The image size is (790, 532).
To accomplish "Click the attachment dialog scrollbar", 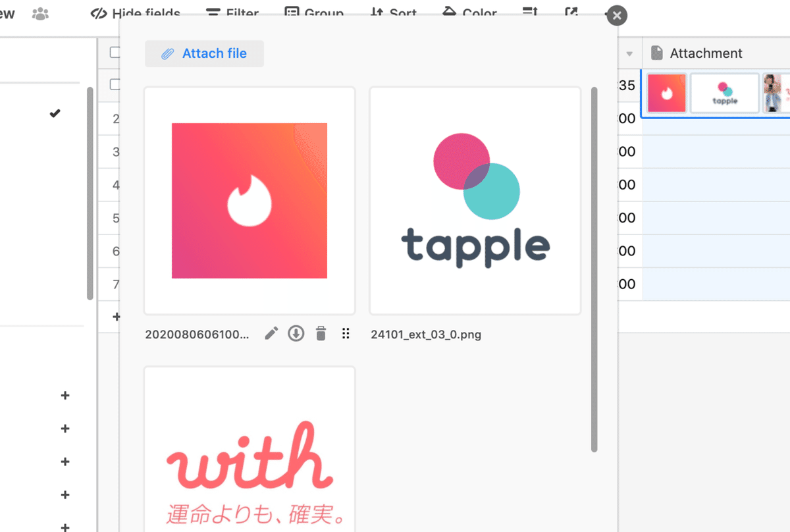I will (x=594, y=270).
